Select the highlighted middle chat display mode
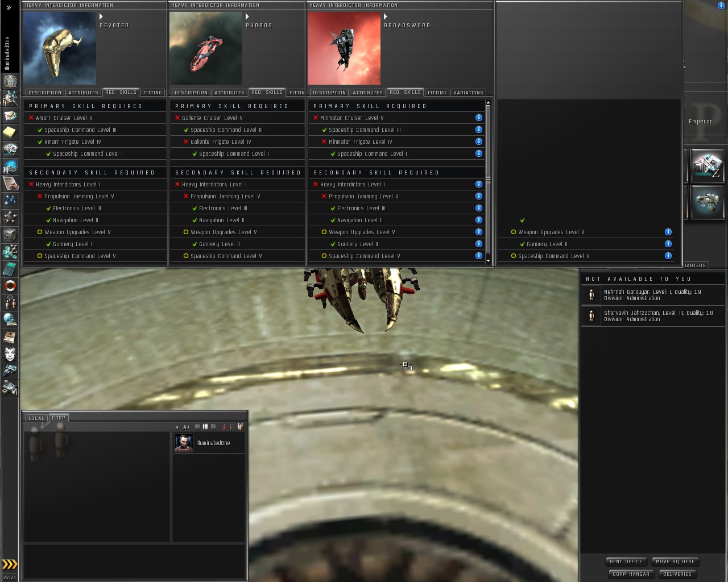728x582 pixels. (x=205, y=427)
